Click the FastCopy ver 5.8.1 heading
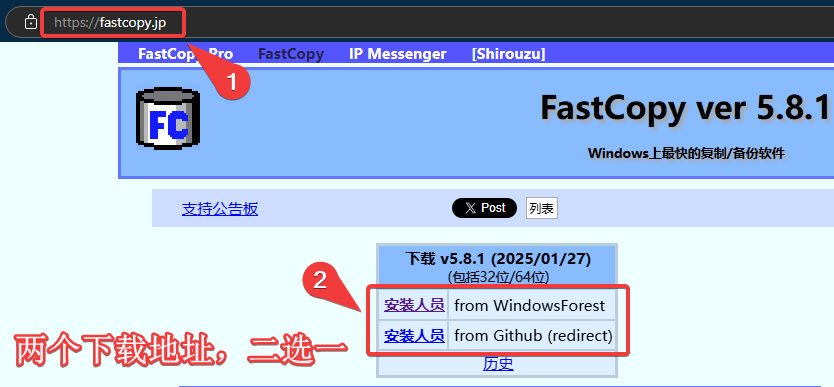Viewport: 834px width, 387px height. click(x=685, y=107)
